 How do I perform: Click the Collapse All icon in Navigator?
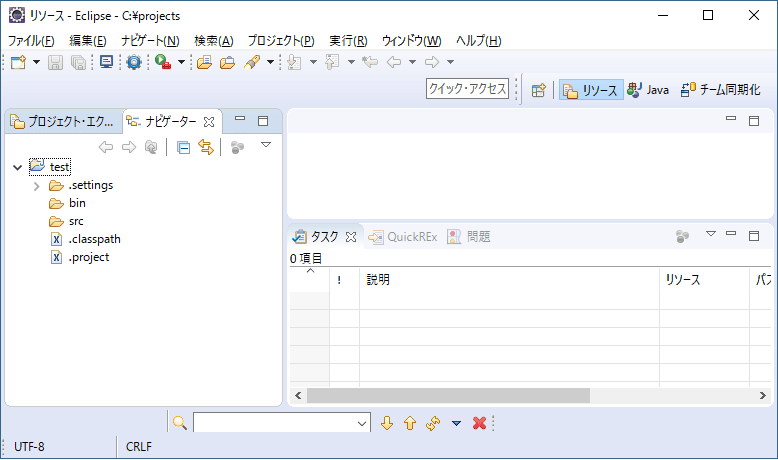click(x=184, y=147)
